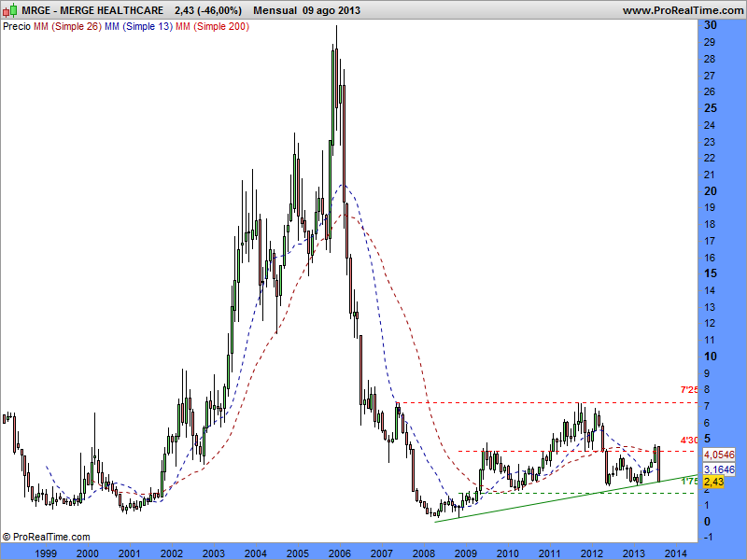747x560 pixels.
Task: Click the price change 2,43 (-46,00%)
Action: [x=208, y=10]
